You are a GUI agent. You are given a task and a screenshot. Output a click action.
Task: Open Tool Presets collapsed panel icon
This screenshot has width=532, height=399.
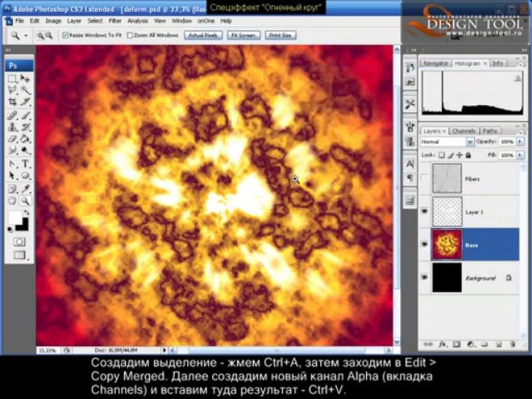point(410,104)
